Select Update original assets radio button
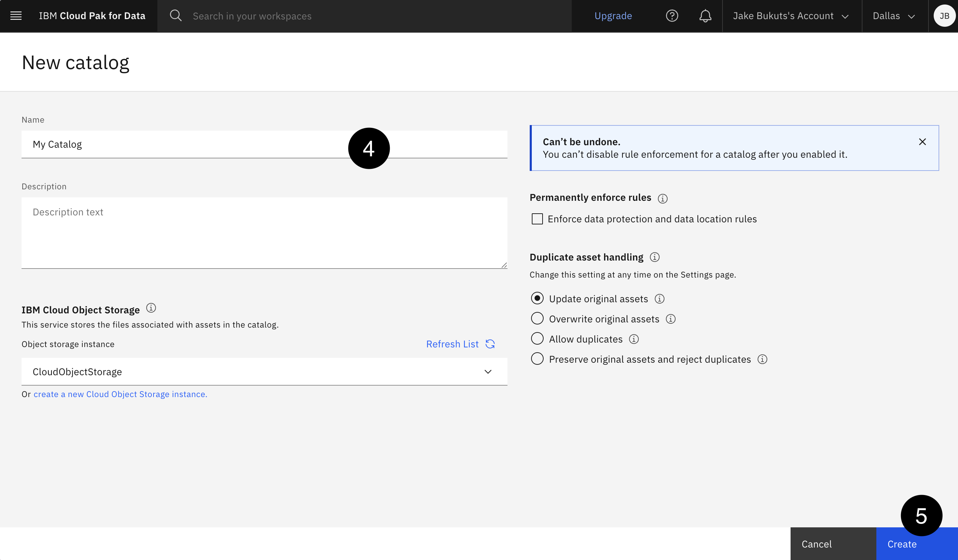This screenshot has height=560, width=958. 537,298
